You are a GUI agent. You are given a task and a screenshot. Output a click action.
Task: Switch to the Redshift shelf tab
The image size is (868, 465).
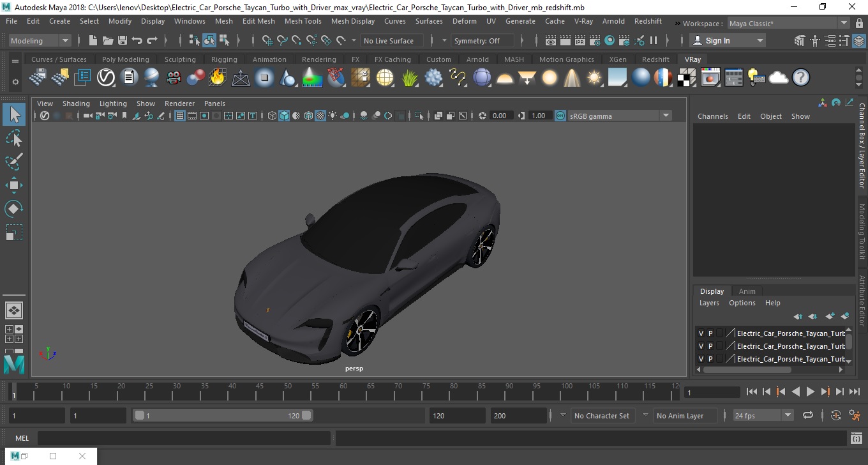(655, 59)
